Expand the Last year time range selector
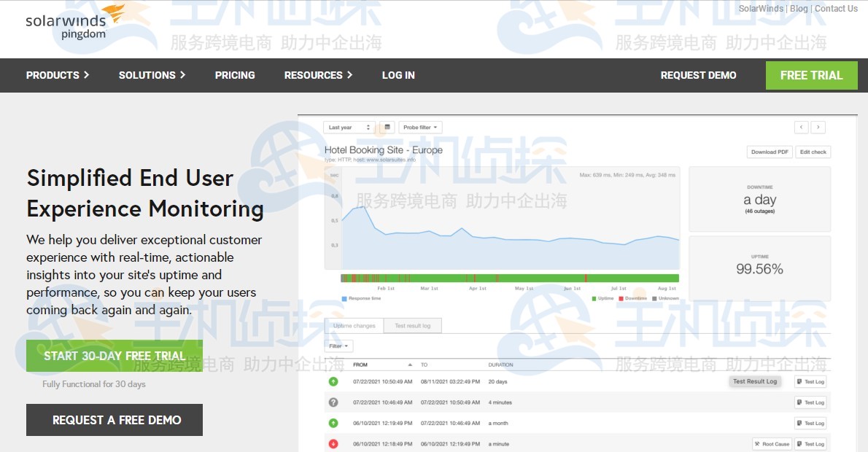This screenshot has height=452, width=868. 349,128
